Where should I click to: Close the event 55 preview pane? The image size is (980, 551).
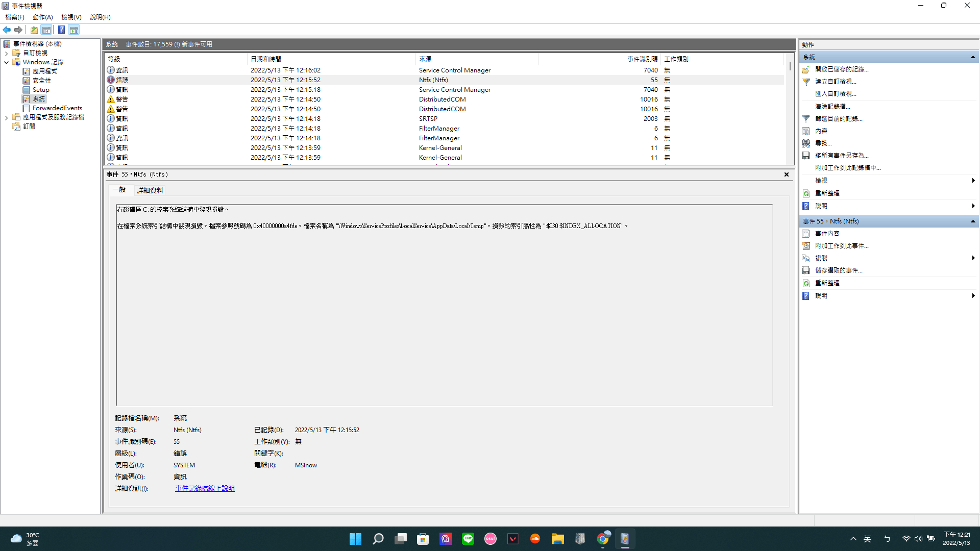787,174
